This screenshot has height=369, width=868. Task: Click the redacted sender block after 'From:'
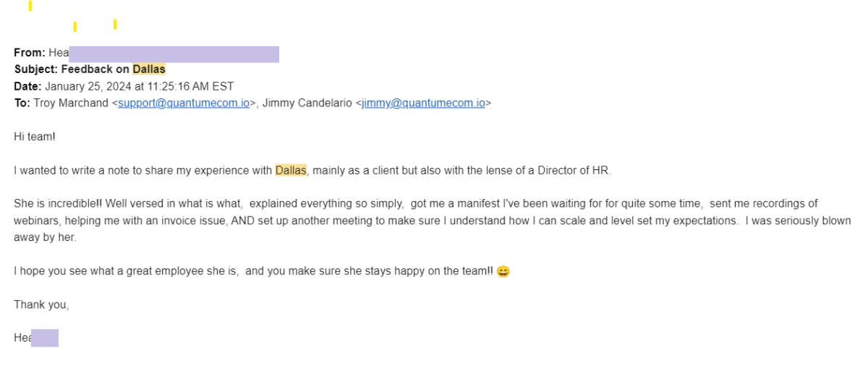[174, 54]
